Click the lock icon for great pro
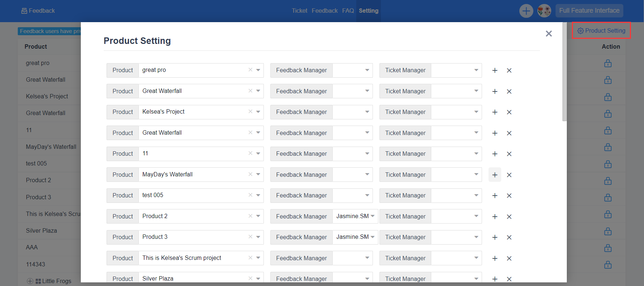644x286 pixels. coord(608,64)
